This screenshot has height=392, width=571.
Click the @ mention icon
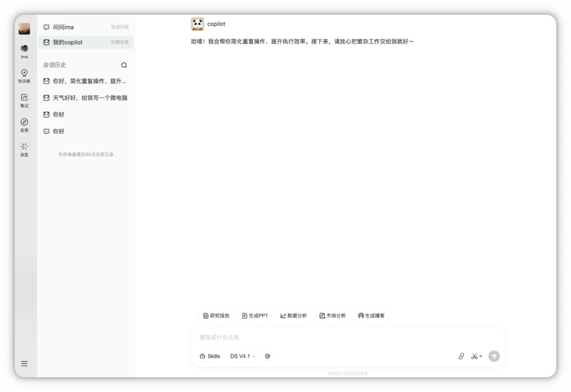point(268,356)
